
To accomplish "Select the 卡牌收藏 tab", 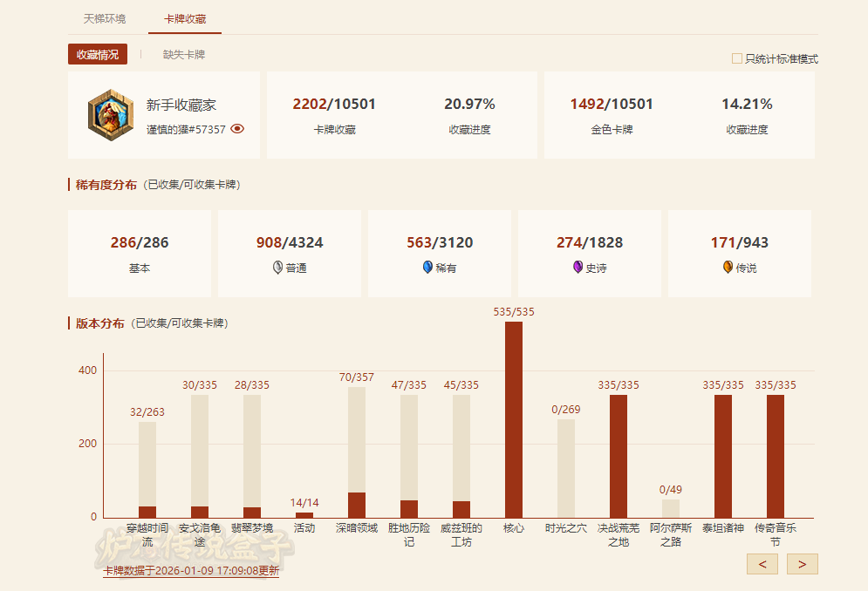I will pyautogui.click(x=185, y=18).
